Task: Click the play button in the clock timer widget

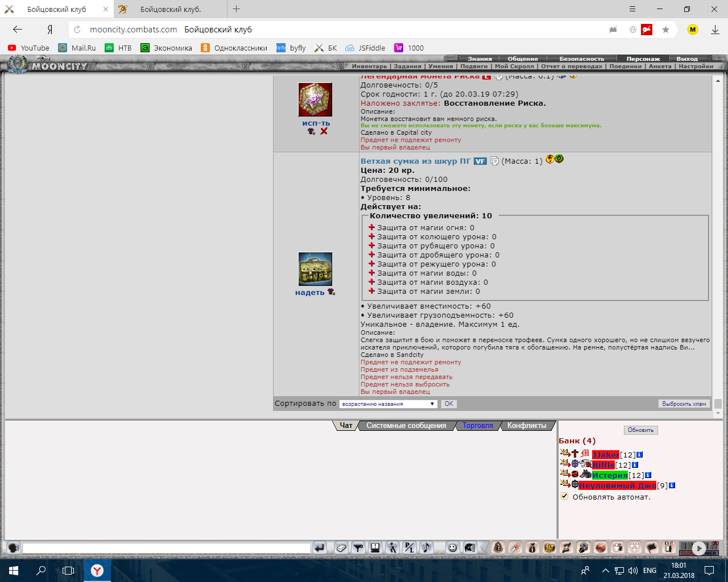Action: (699, 549)
